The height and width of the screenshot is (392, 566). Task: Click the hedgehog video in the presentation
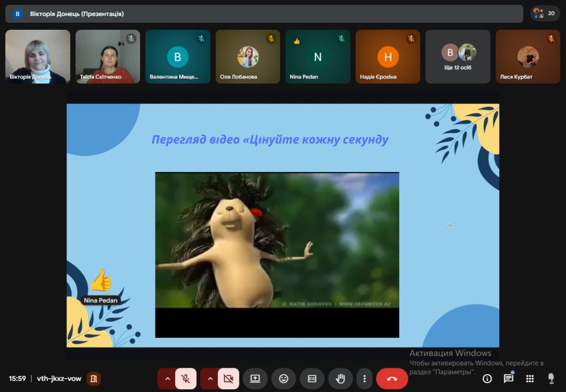(277, 240)
